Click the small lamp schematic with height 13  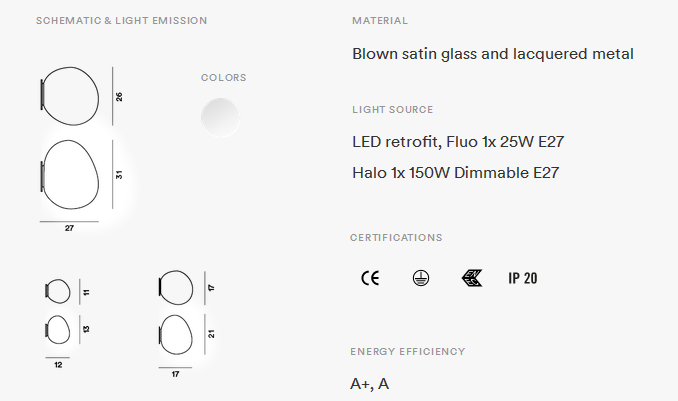pos(58,330)
